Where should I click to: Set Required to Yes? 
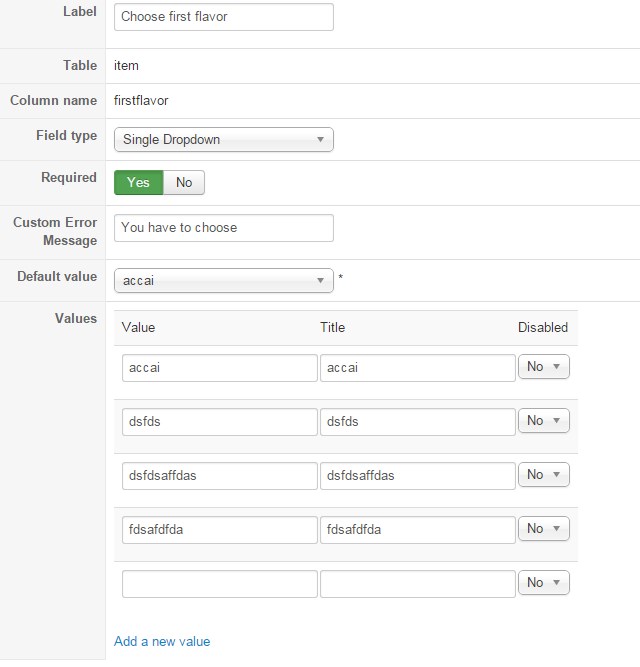point(138,183)
